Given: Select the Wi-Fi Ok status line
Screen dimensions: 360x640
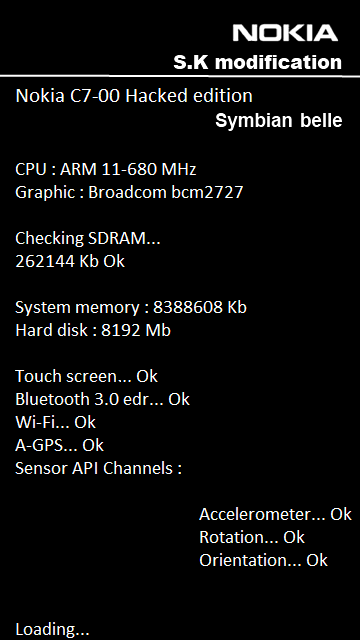Looking at the screenshot, I should coord(56,422).
